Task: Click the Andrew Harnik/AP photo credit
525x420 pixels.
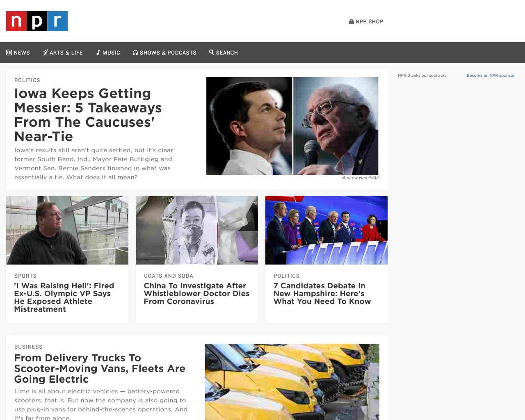Action: click(361, 178)
